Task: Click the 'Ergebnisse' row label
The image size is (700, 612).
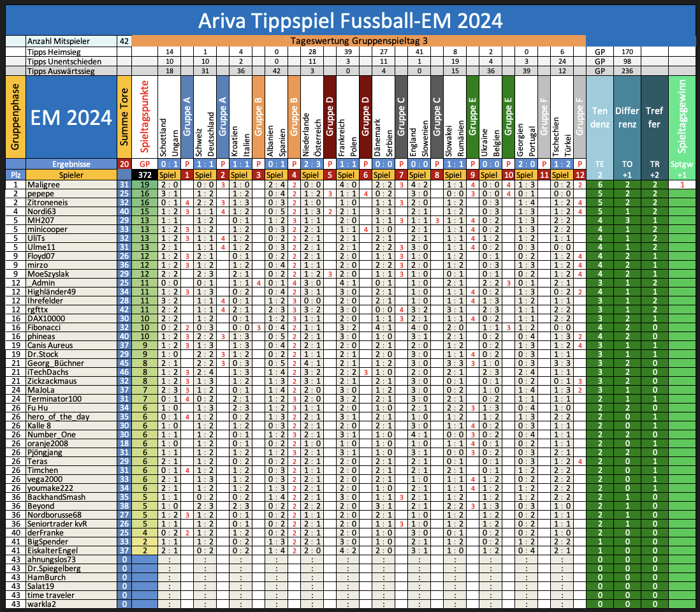Action: (x=71, y=164)
